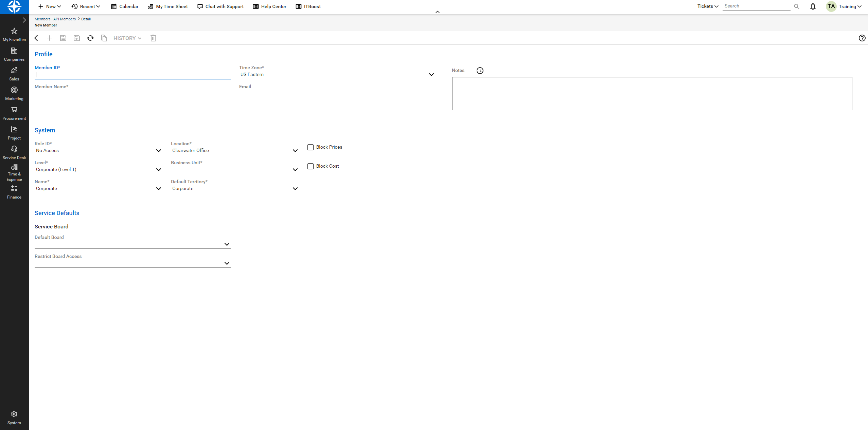
Task: Collapse the top bar with the up chevron
Action: click(438, 12)
